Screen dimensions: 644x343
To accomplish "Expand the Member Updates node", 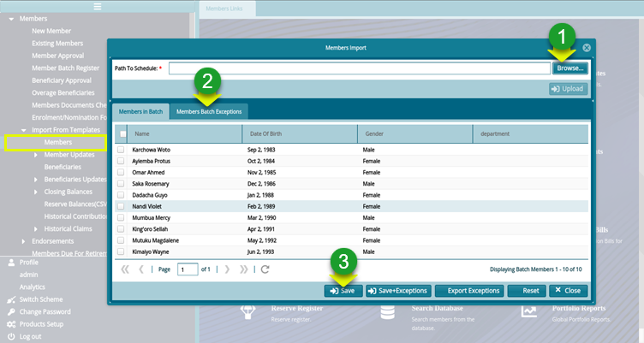I will point(36,155).
